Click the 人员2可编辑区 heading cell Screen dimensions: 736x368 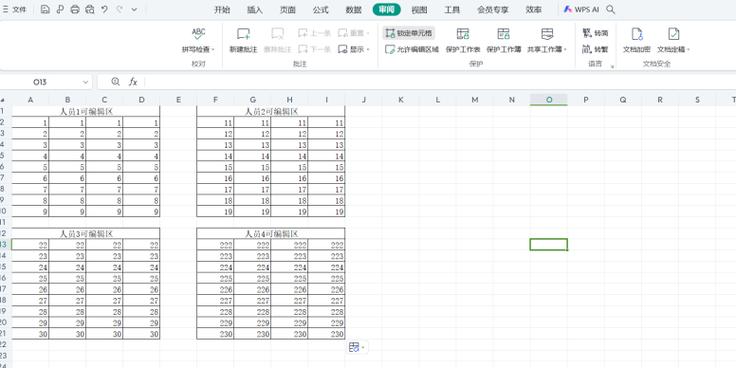tap(271, 111)
